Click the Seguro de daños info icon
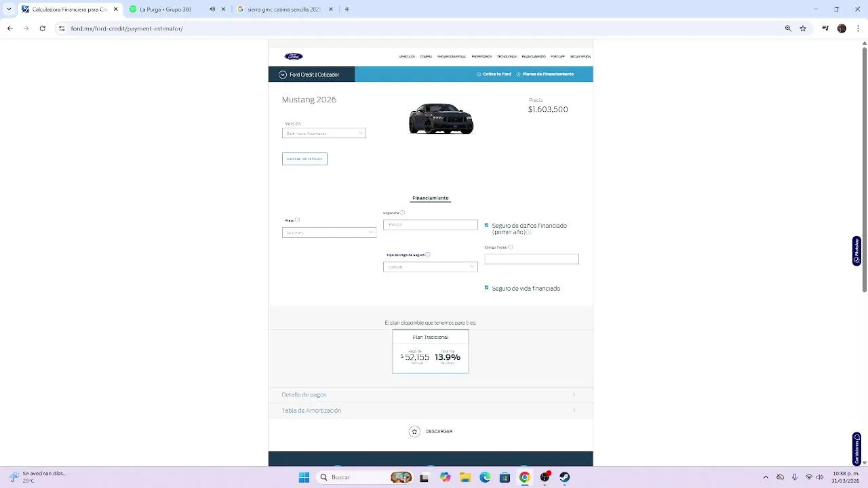This screenshot has height=488, width=868. tap(529, 232)
